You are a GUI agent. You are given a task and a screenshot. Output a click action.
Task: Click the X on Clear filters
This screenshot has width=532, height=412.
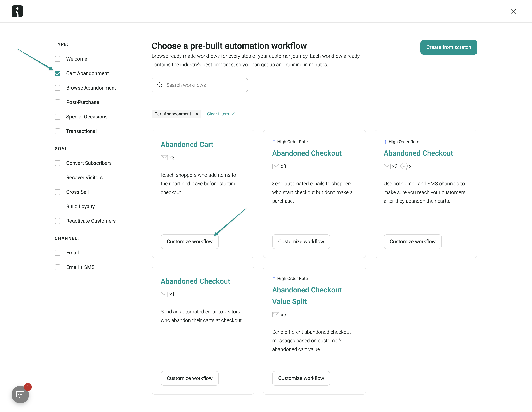tap(233, 114)
